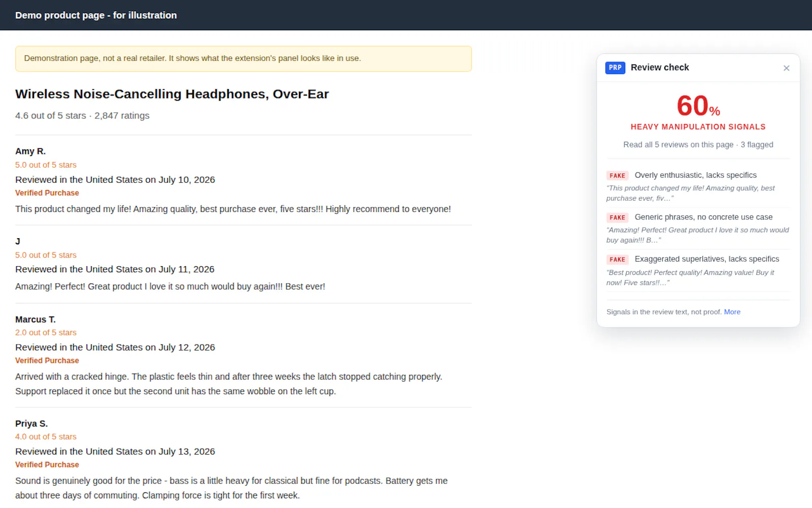Viewport: 812px width, 508px height.
Task: Click quoted snippet 'Amazing! Perfect! Great product' in panel
Action: click(698, 235)
